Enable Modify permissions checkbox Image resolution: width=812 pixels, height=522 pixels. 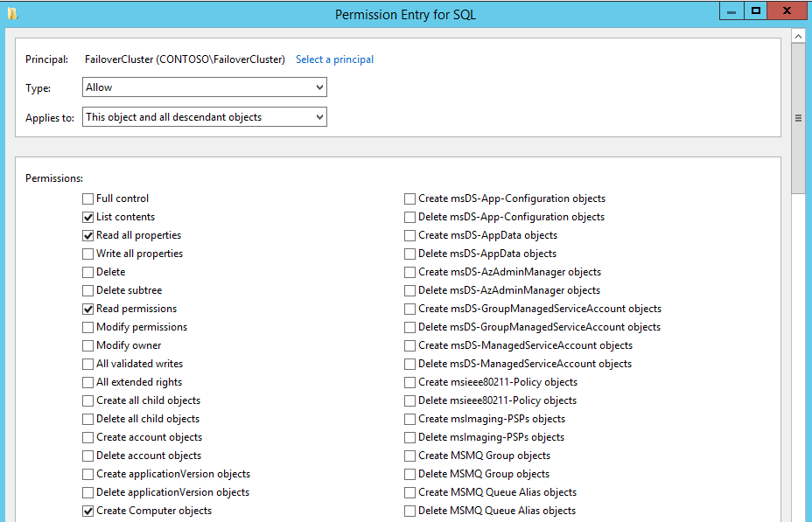pos(88,328)
